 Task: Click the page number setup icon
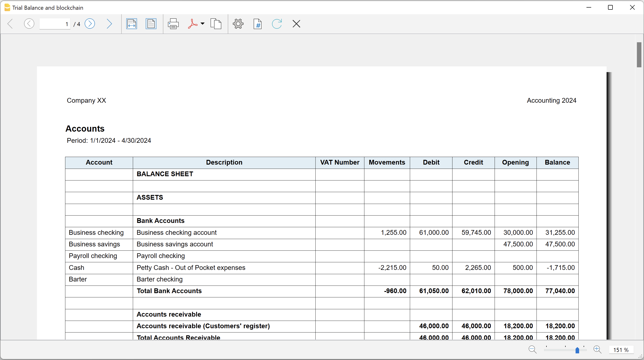[258, 24]
